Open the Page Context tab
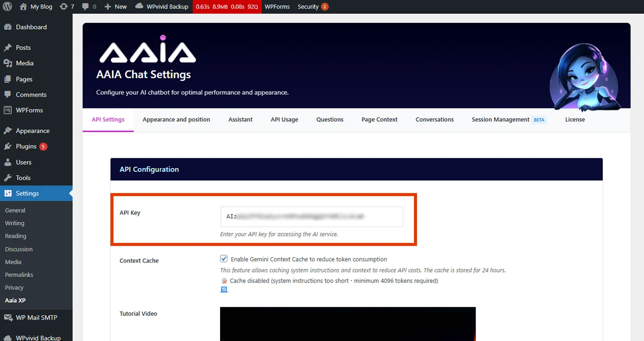The width and height of the screenshot is (644, 341). (x=379, y=120)
